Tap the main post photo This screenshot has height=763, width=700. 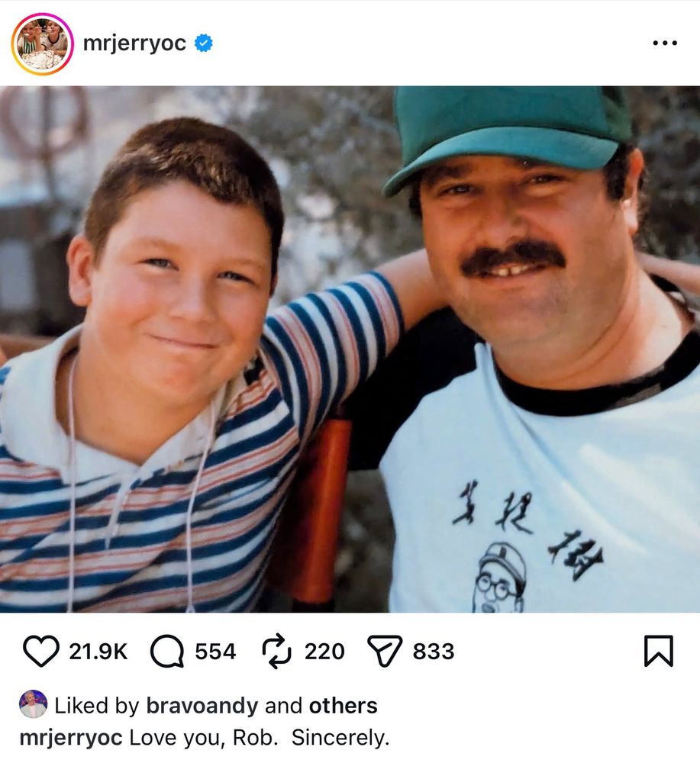[x=350, y=349]
